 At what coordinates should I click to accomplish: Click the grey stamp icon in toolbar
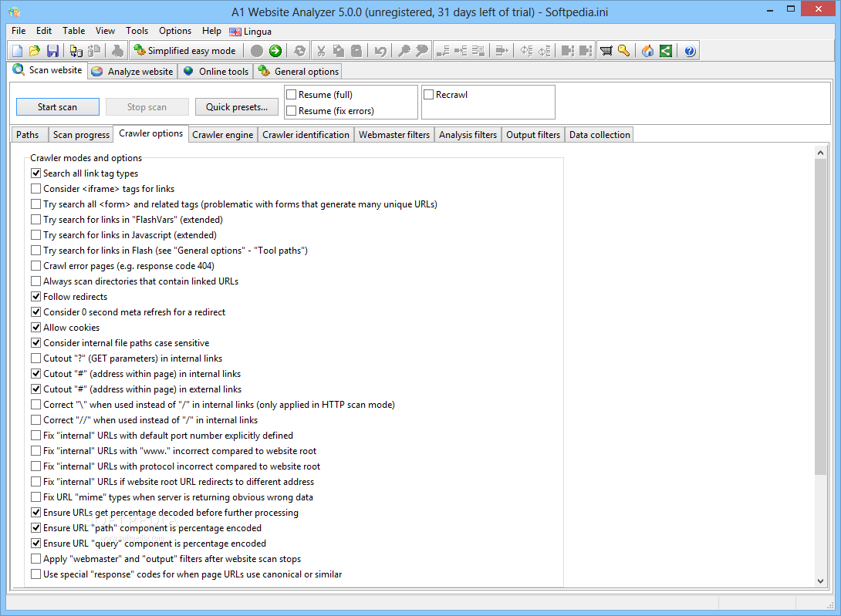point(117,51)
